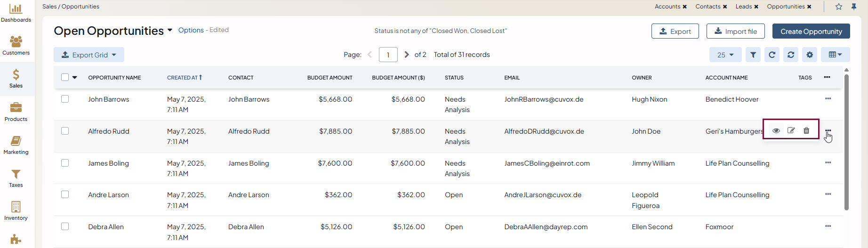This screenshot has width=868, height=248.
Task: Expand the Export Grid dropdown
Action: click(89, 55)
